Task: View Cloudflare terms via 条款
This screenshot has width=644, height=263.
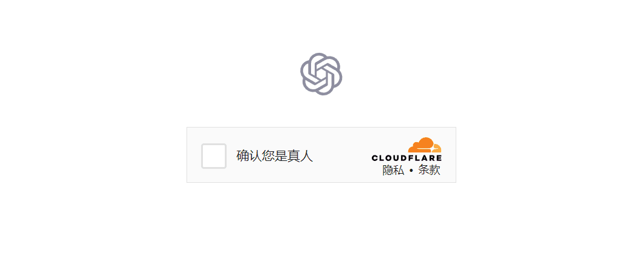Action: point(429,170)
